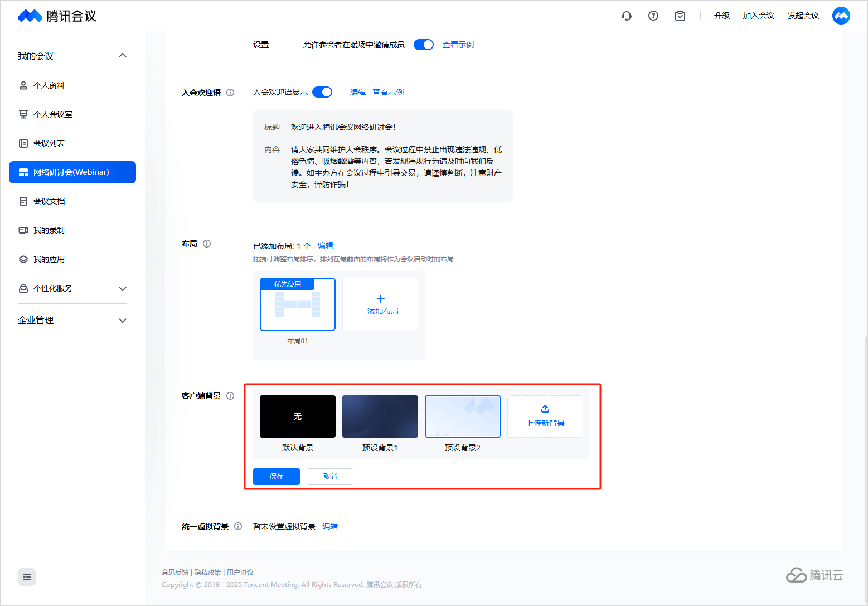Select the black 默认背景 swatch
Viewport: 868px width, 606px height.
pyautogui.click(x=298, y=416)
